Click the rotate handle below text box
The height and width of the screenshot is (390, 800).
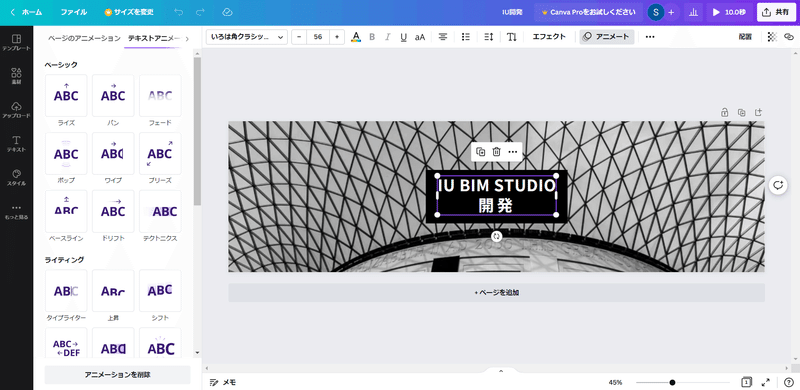coord(497,236)
